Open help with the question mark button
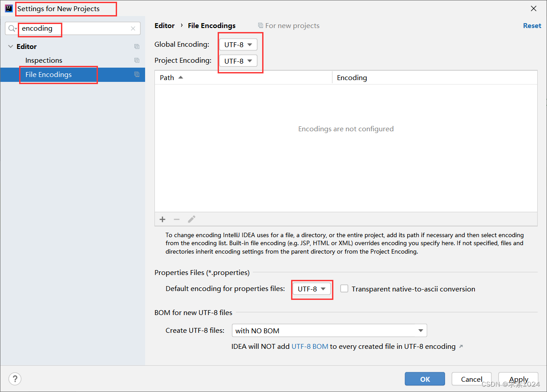 click(15, 379)
